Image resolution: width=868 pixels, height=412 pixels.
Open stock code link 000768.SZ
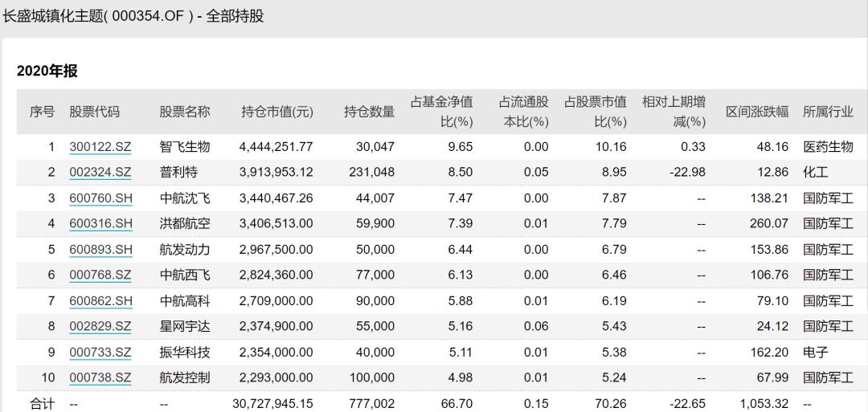100,275
